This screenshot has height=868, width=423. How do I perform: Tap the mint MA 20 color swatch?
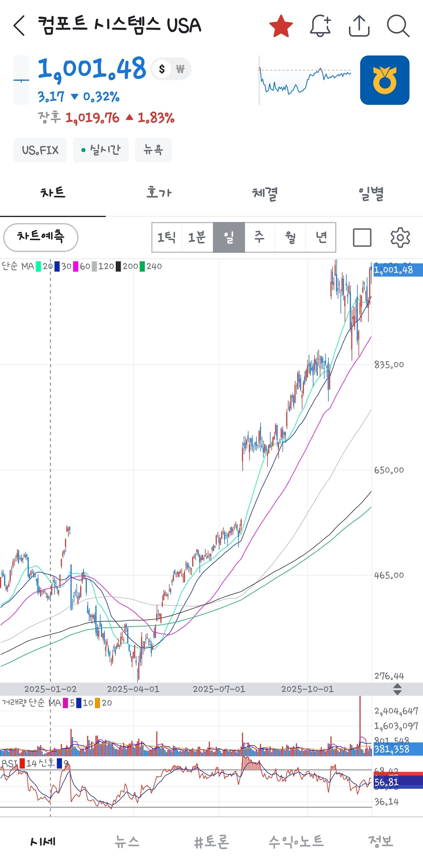tap(38, 267)
